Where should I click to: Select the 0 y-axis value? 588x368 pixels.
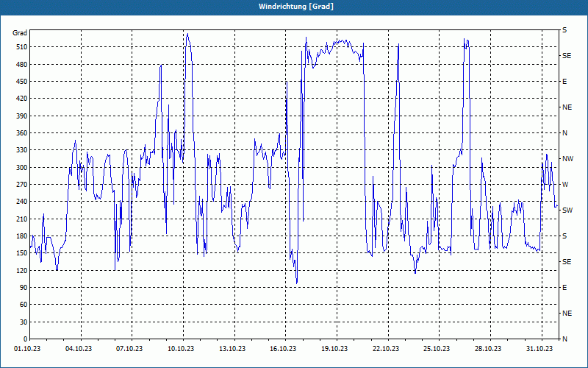[25, 339]
